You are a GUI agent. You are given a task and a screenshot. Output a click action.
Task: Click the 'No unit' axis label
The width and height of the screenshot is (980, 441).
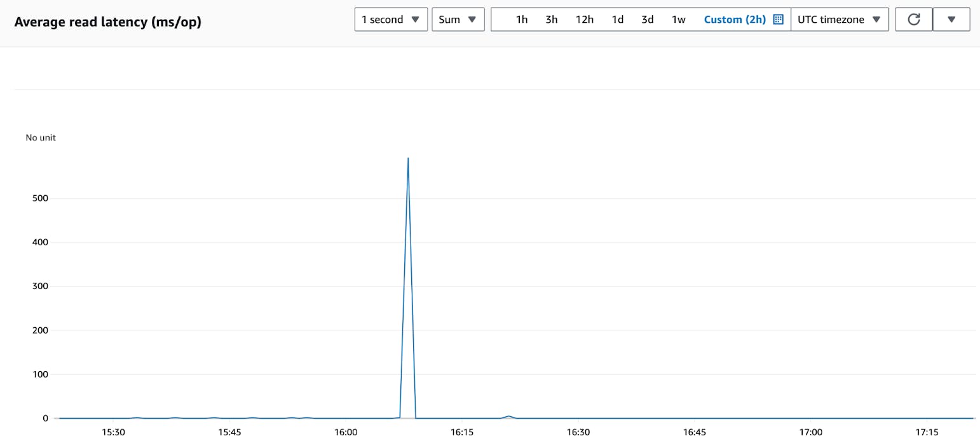pos(41,137)
